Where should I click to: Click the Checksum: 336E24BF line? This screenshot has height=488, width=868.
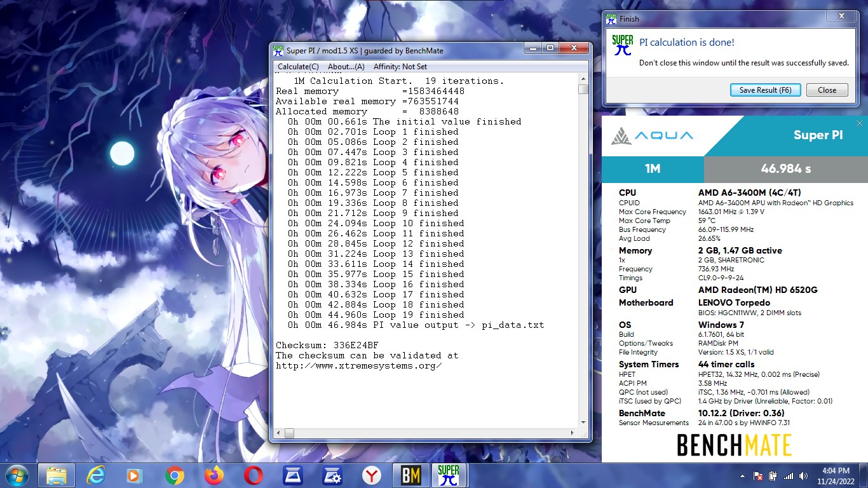pyautogui.click(x=327, y=345)
